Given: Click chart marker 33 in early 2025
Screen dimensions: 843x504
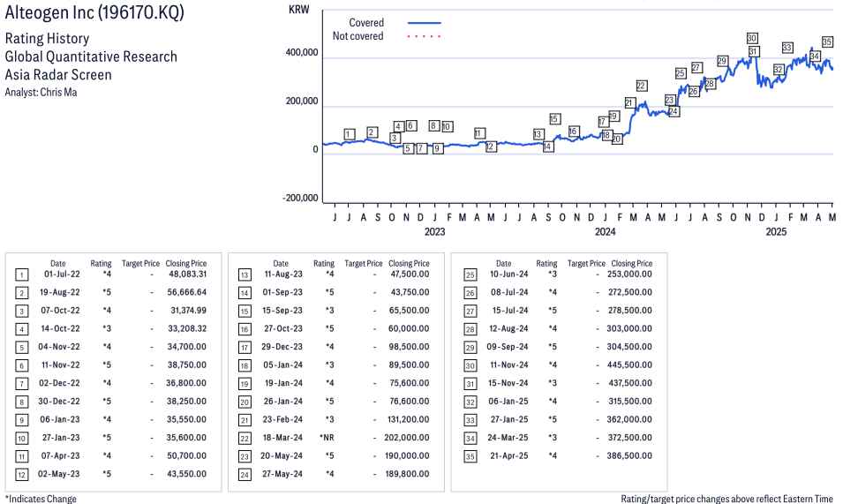Looking at the screenshot, I should pyautogui.click(x=787, y=48).
